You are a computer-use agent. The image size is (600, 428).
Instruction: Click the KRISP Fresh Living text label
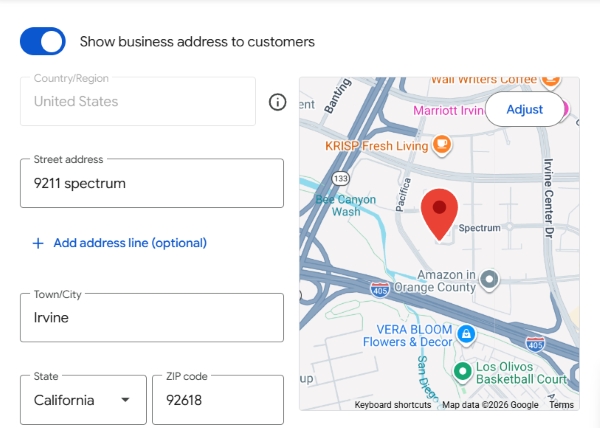[377, 146]
